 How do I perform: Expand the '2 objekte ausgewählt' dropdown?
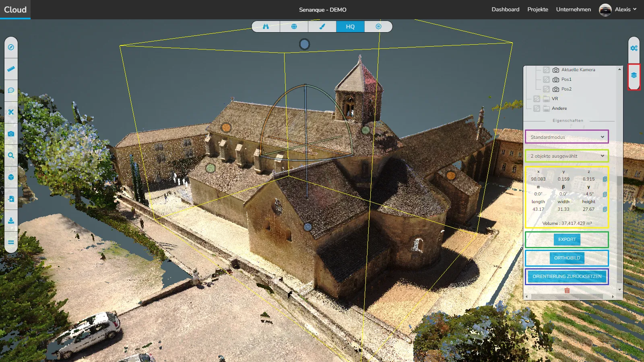567,156
